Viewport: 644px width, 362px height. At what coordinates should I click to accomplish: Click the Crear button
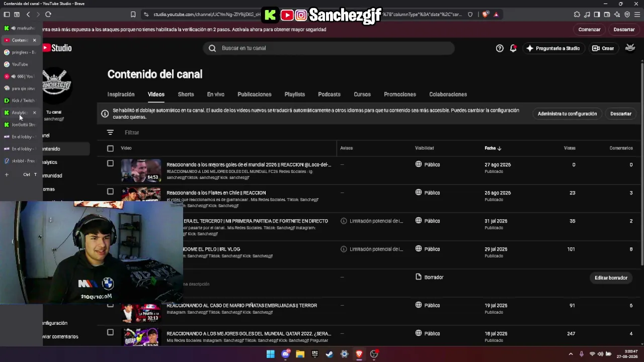(603, 48)
